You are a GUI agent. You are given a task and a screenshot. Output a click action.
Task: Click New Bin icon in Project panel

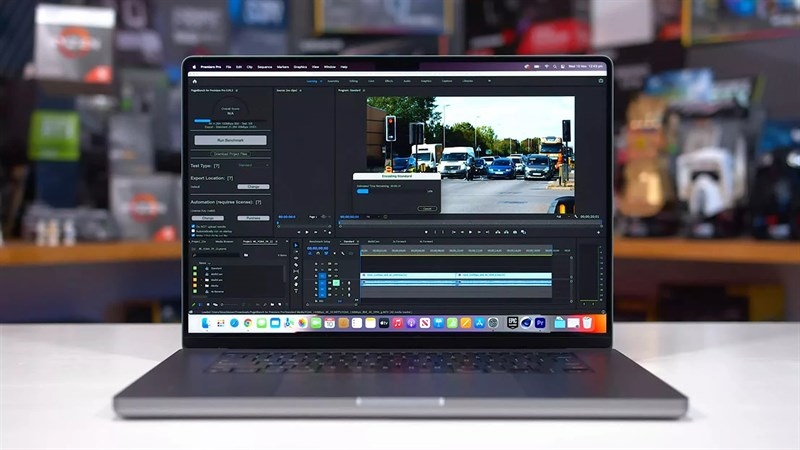click(x=272, y=304)
